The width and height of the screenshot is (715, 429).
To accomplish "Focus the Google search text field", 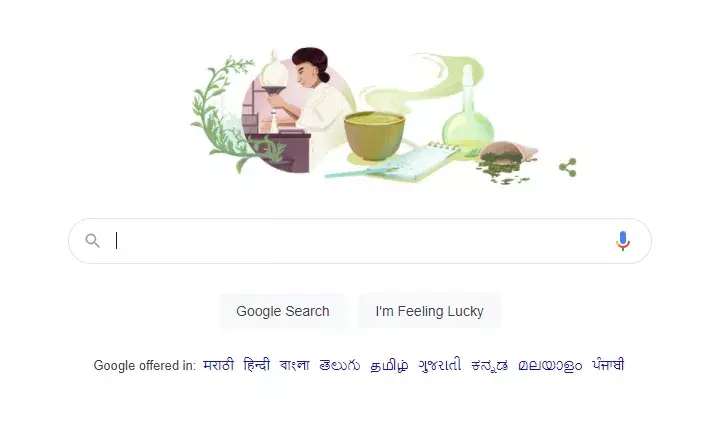I will 359,241.
